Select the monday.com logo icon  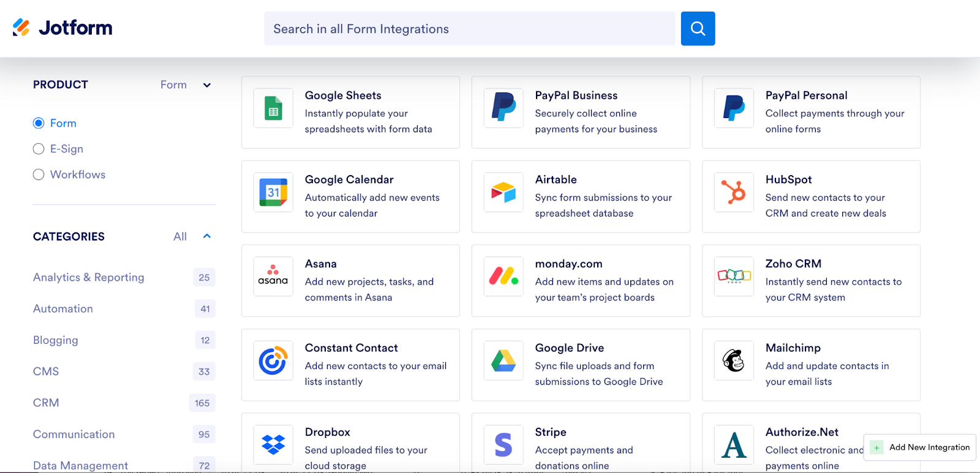click(x=503, y=277)
